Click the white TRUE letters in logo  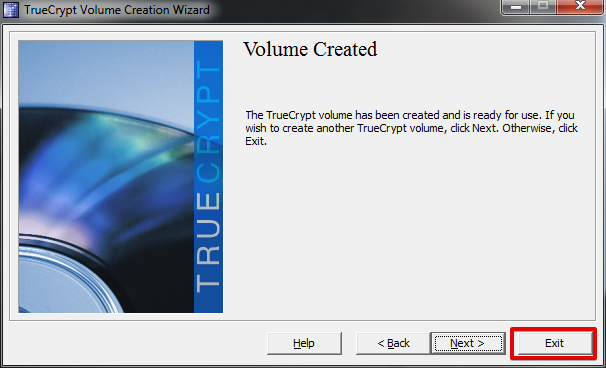pyautogui.click(x=208, y=242)
